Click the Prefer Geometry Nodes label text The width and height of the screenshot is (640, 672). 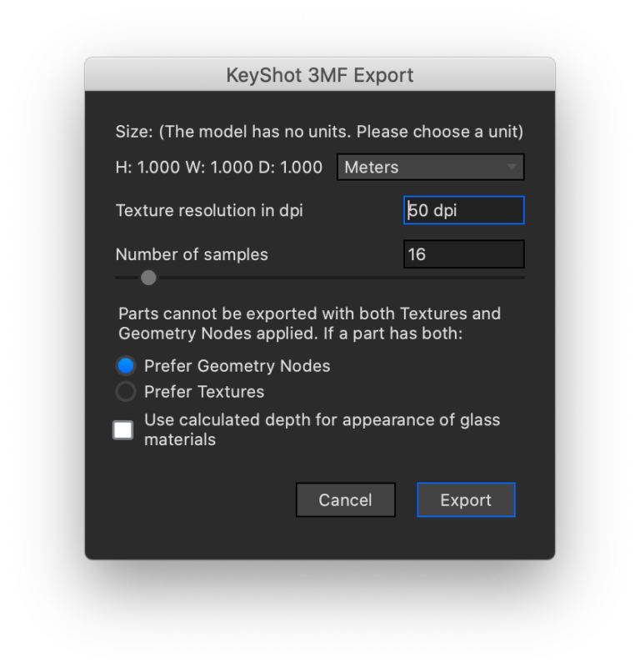pyautogui.click(x=236, y=365)
